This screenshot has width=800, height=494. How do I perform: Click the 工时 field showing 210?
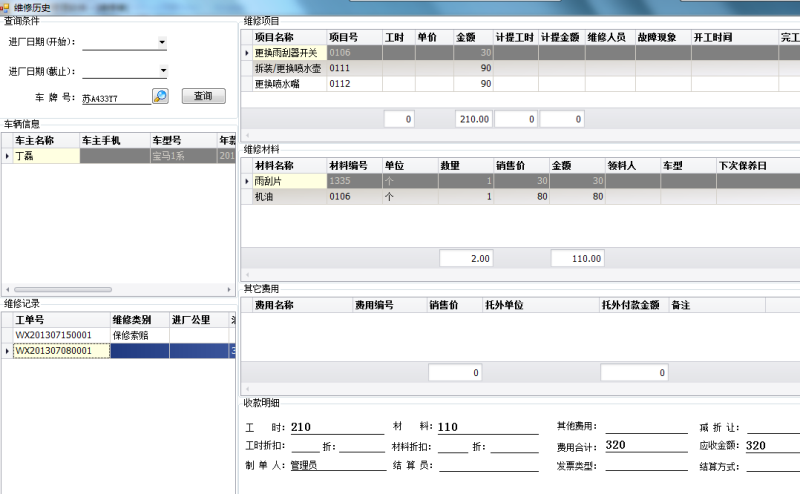[337, 427]
